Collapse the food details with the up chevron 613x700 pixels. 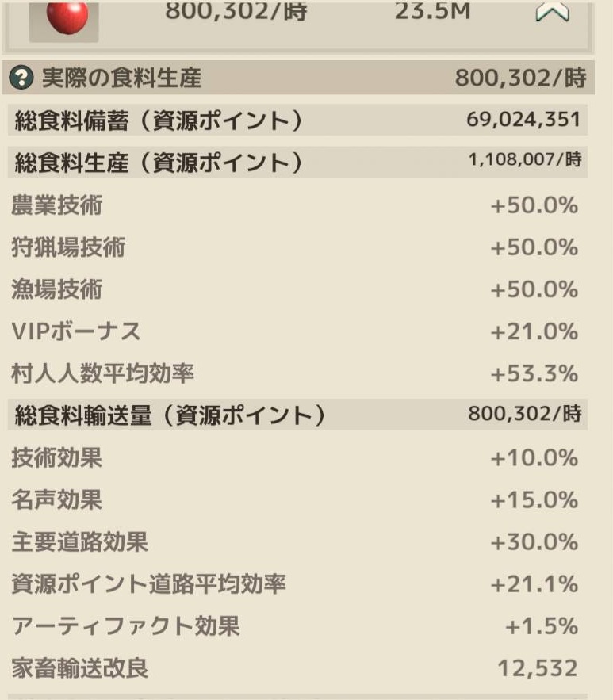(552, 12)
